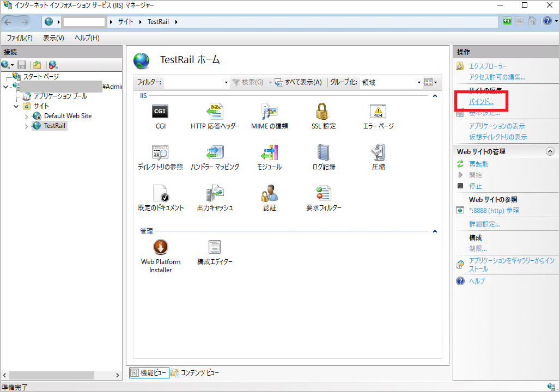Open the 要求フィルター feature

(324, 194)
